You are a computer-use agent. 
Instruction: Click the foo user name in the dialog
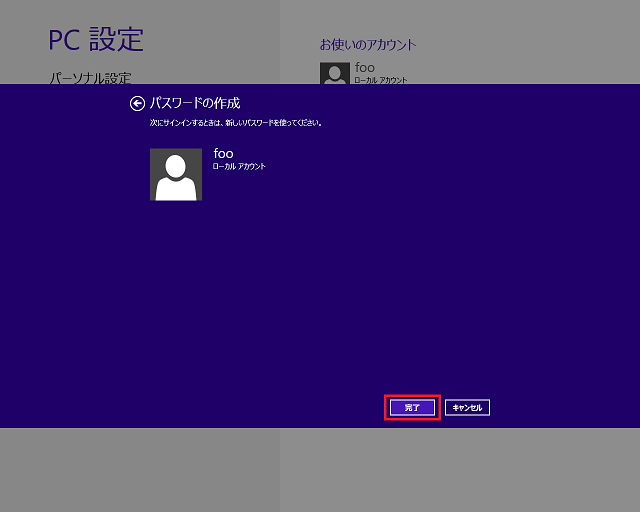(x=223, y=154)
